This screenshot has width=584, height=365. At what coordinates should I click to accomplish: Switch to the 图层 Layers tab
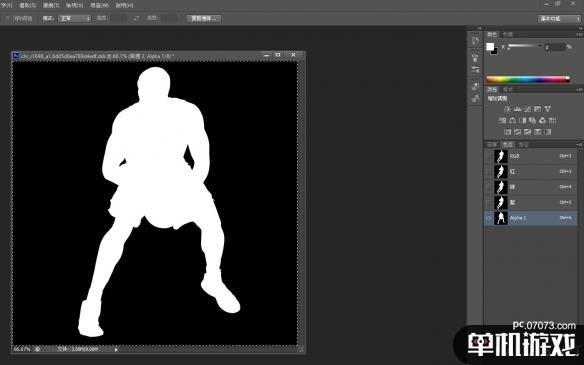492,145
